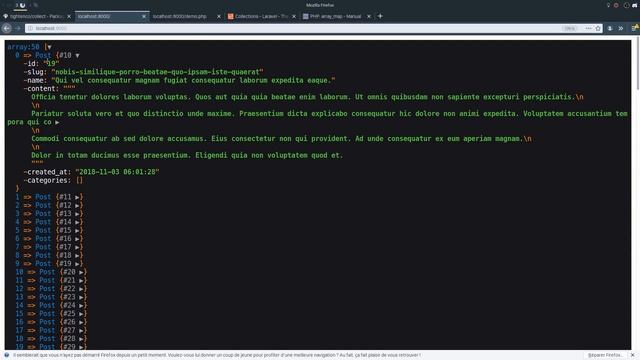Close the PHP: array_map - Manual tab
The image size is (640, 360).
pos(369,16)
